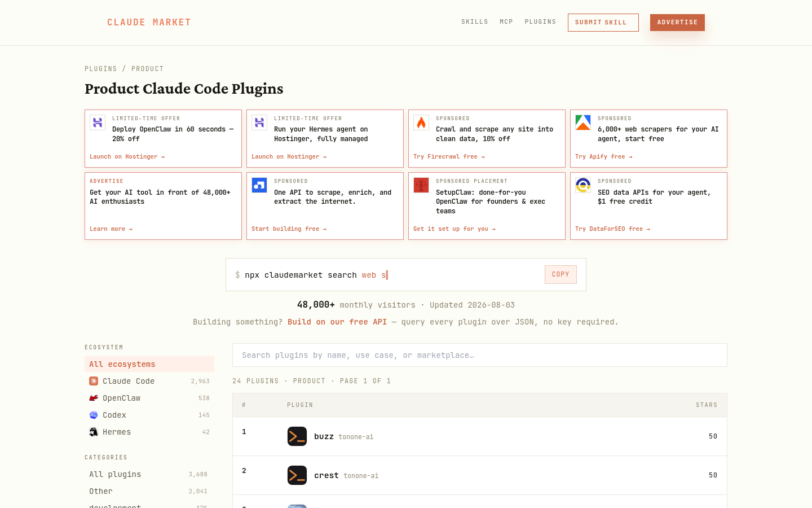
Task: Click the SEO data APIs ad headline
Action: click(x=654, y=197)
